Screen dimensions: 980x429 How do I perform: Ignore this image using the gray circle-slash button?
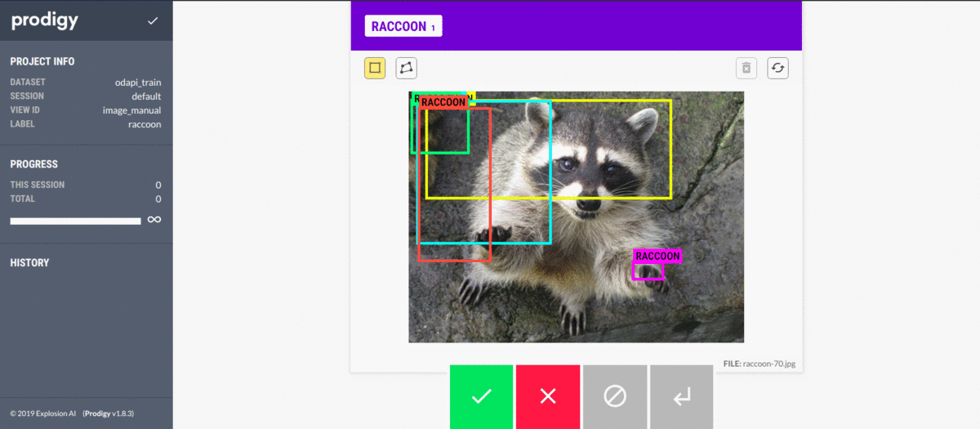(x=614, y=396)
